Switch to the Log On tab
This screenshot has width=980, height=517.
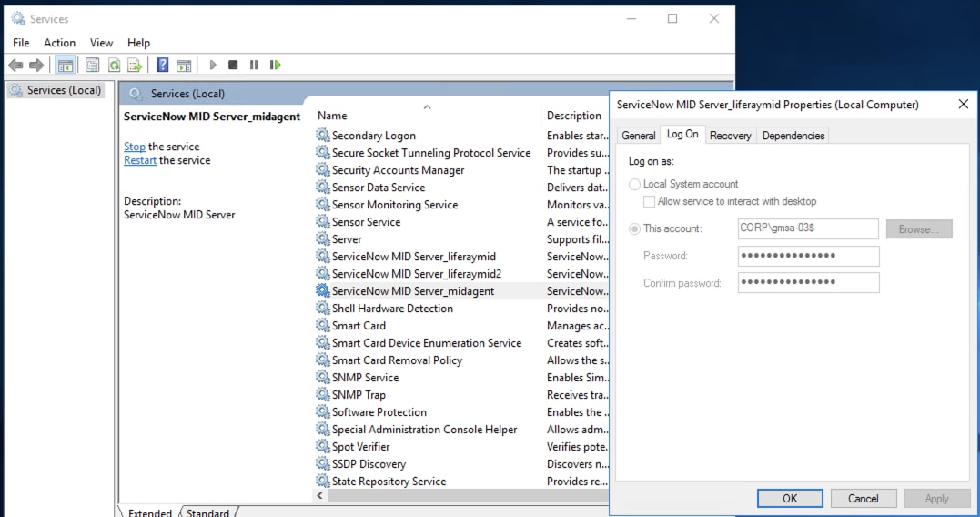(682, 134)
